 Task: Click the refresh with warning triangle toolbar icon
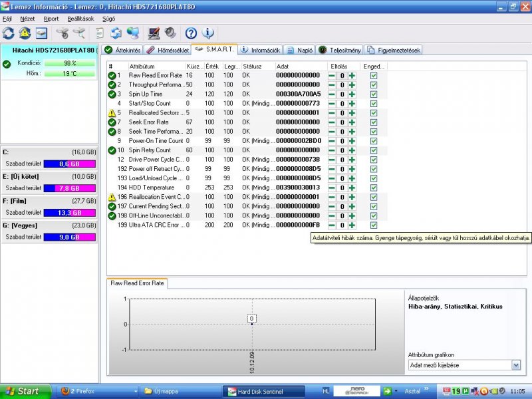pyautogui.click(x=25, y=33)
